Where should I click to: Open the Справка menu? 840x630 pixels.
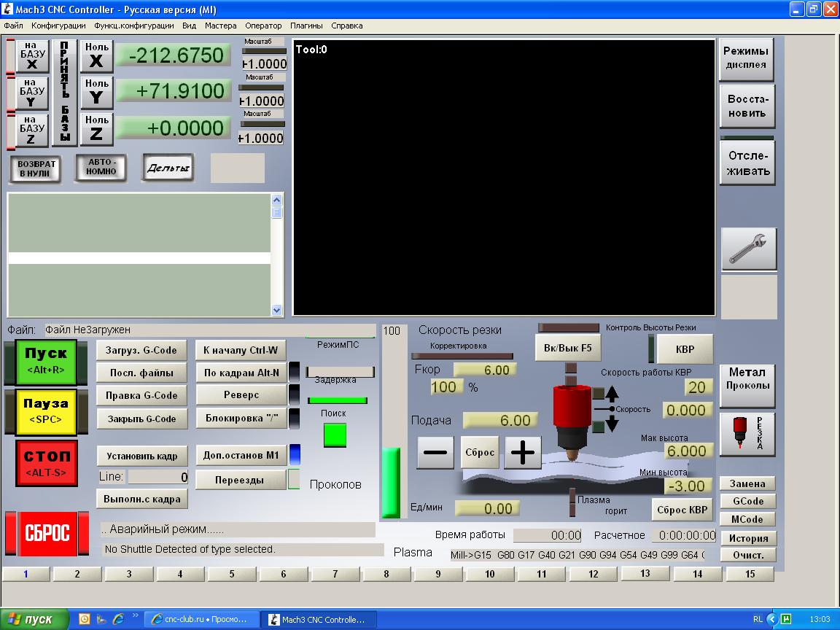click(x=346, y=26)
